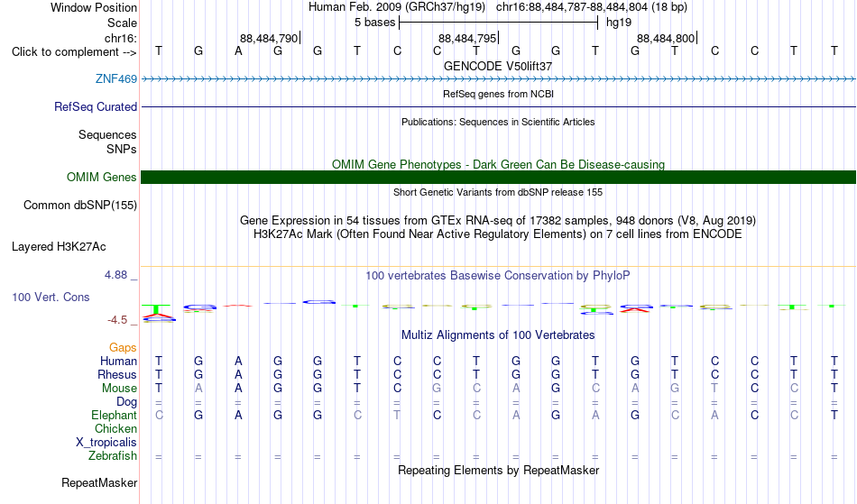Click the hg19 label beside scale bar

pos(619,23)
